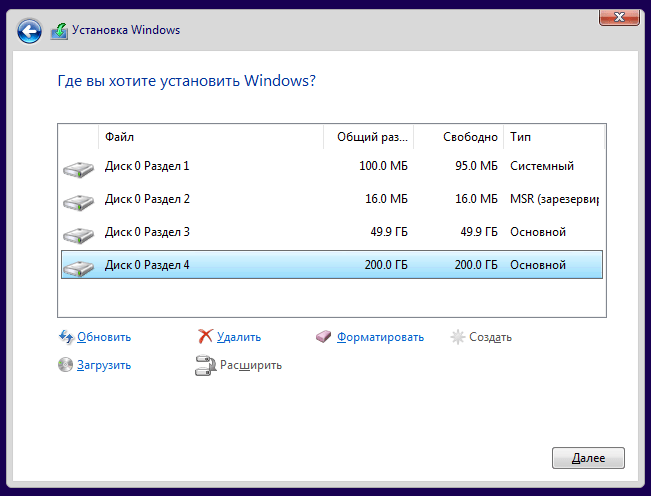Image resolution: width=651 pixels, height=496 pixels.
Task: Click the Windows Setup installer icon
Action: pyautogui.click(x=59, y=32)
